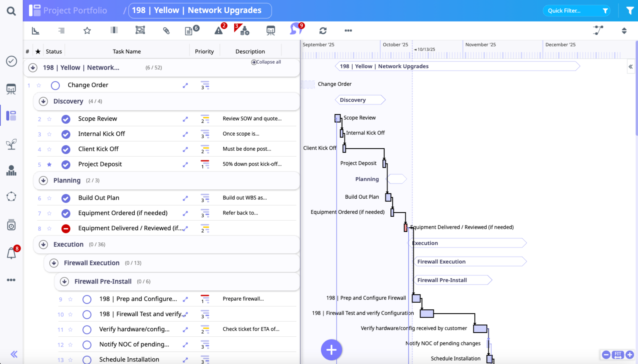Click the Collapse all link
The width and height of the screenshot is (638, 364).
pos(266,62)
